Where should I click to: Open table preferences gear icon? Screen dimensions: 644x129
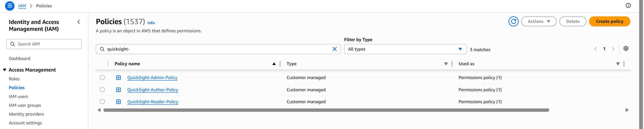coord(626,49)
